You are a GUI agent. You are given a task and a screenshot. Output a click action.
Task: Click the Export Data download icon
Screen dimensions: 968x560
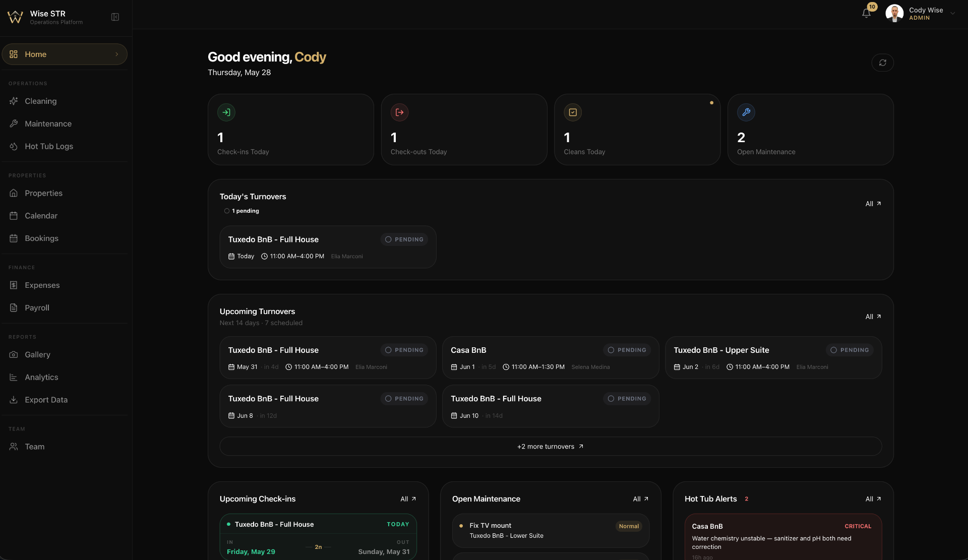click(x=14, y=400)
